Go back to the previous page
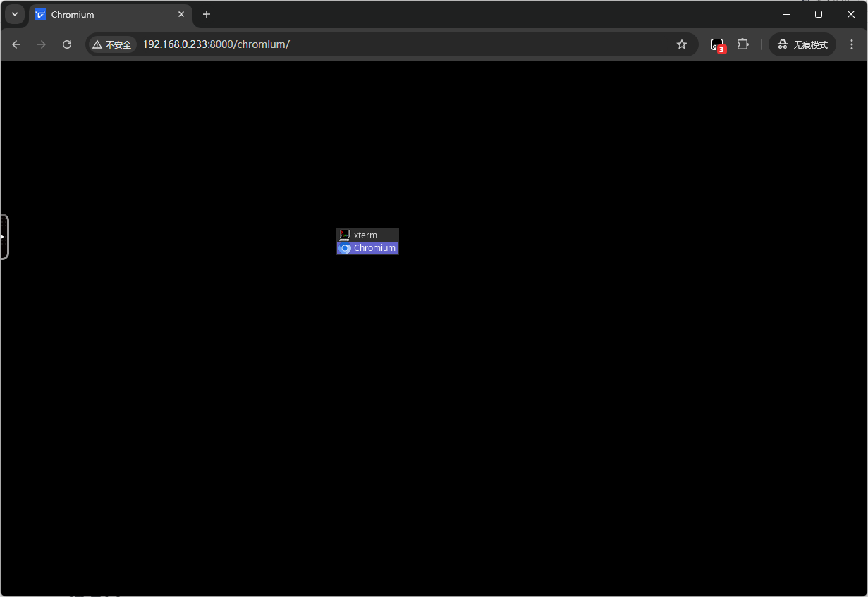 coord(16,44)
